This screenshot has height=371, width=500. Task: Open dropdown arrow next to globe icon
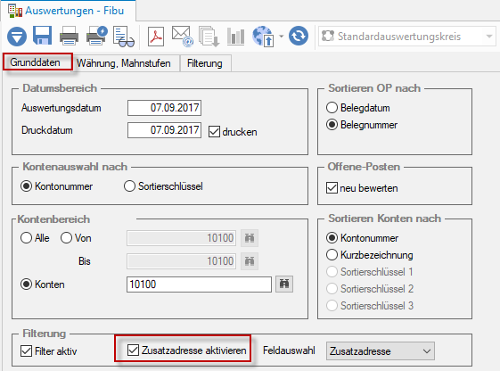tap(281, 36)
